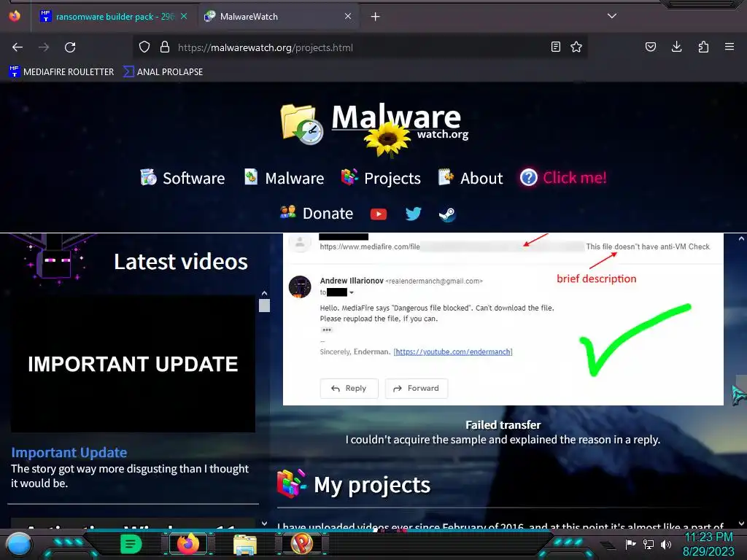This screenshot has height=560, width=747.
Task: Open the clock showing 11:23 PM
Action: 709,544
